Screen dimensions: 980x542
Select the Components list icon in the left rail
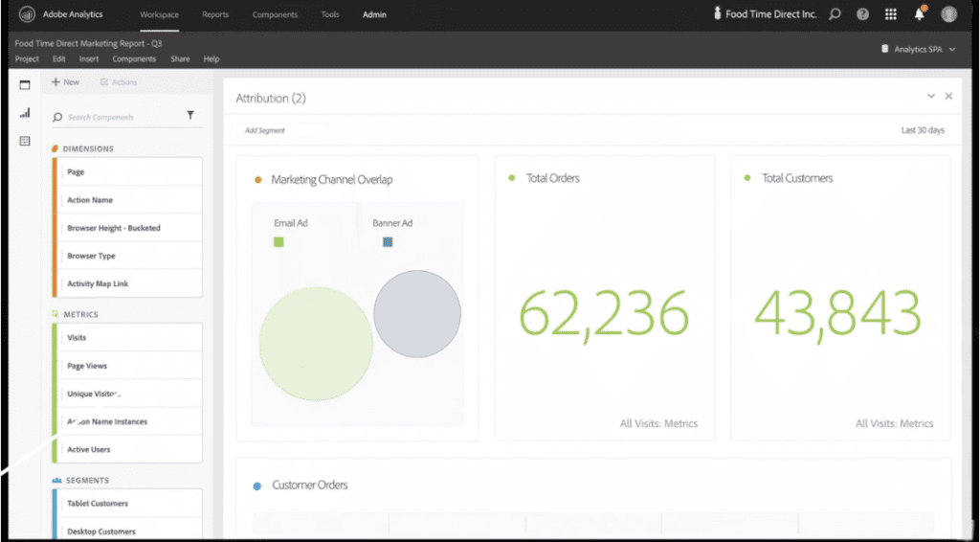(x=24, y=142)
